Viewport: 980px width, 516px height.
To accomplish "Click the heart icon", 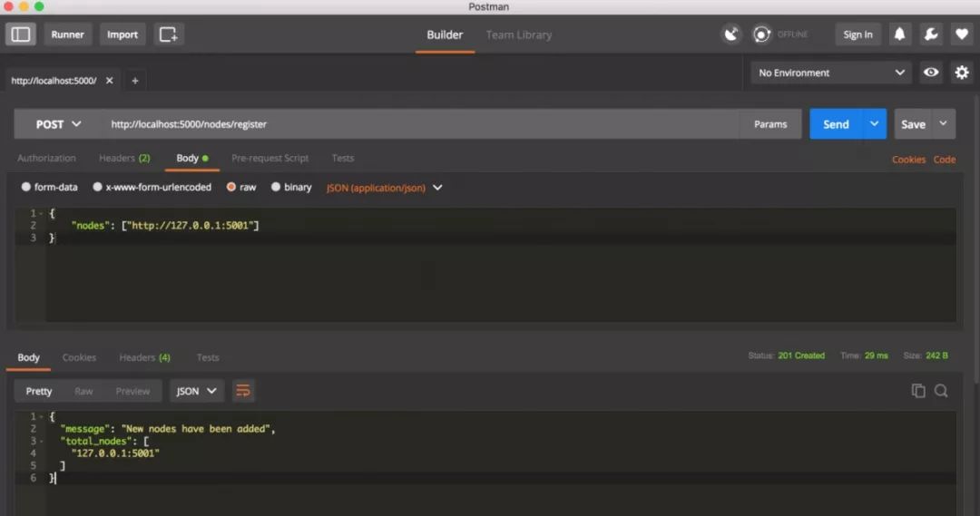I will click(x=962, y=34).
